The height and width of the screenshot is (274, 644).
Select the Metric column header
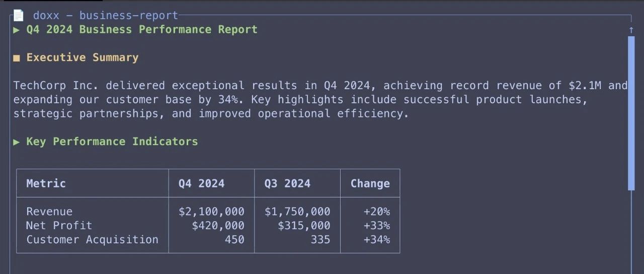coord(46,183)
